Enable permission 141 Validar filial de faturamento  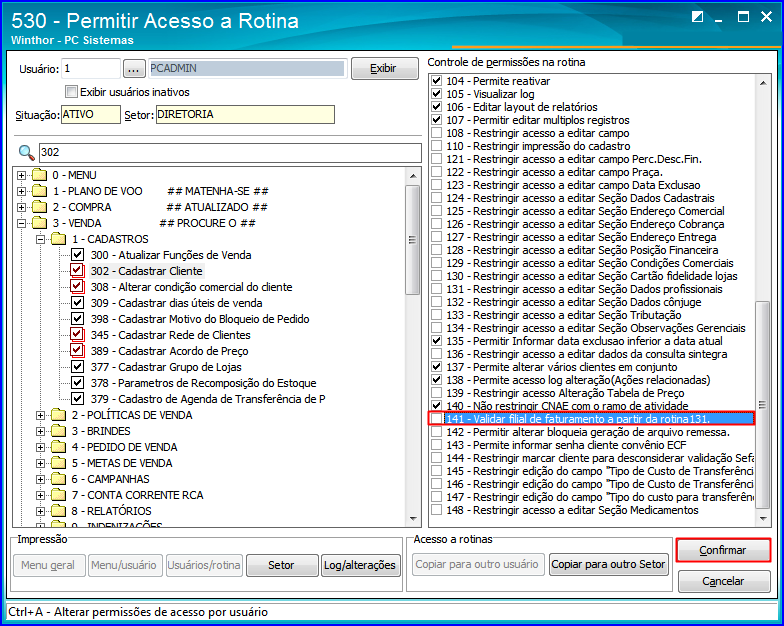(x=437, y=419)
